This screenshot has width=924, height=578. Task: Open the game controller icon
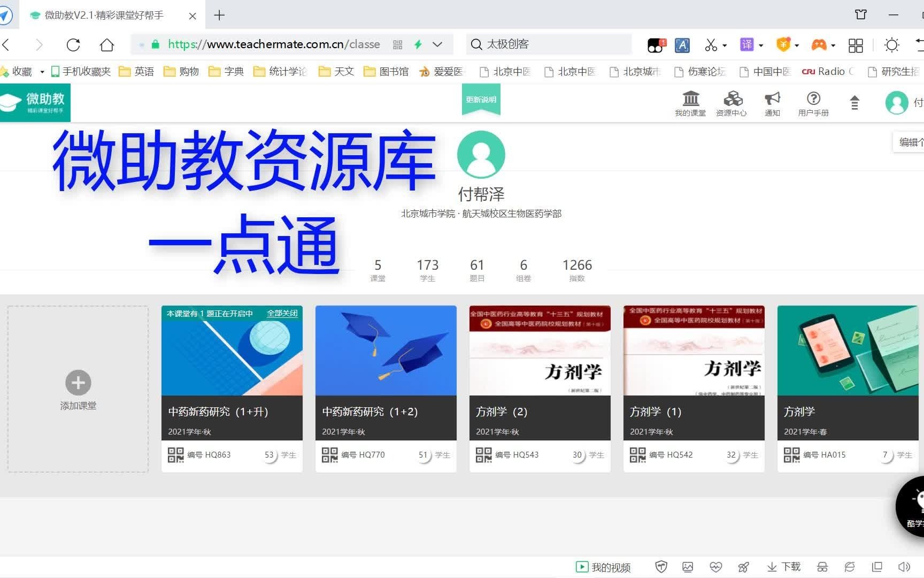[819, 45]
